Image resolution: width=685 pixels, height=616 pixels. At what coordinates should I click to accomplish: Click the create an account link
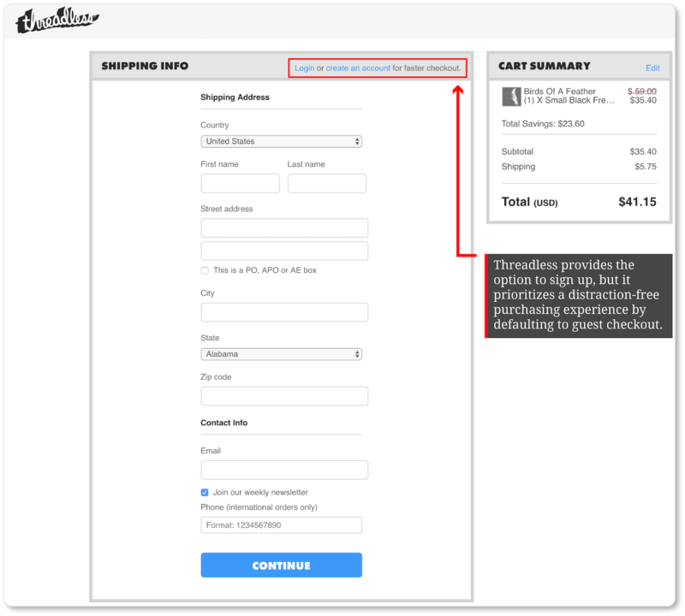[358, 68]
